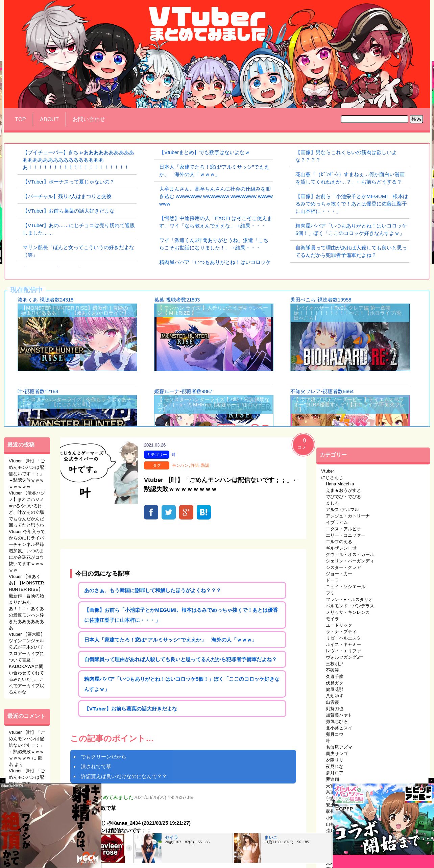Open recent post 湊あくあ MONSTER HUNTER RISE
This screenshot has width=434, height=868.
coord(27,602)
